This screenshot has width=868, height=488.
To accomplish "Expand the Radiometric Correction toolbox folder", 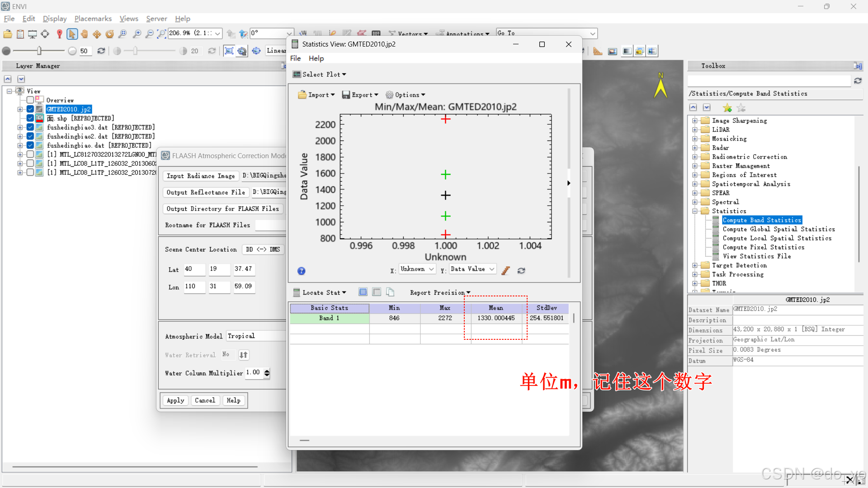I will (x=695, y=157).
